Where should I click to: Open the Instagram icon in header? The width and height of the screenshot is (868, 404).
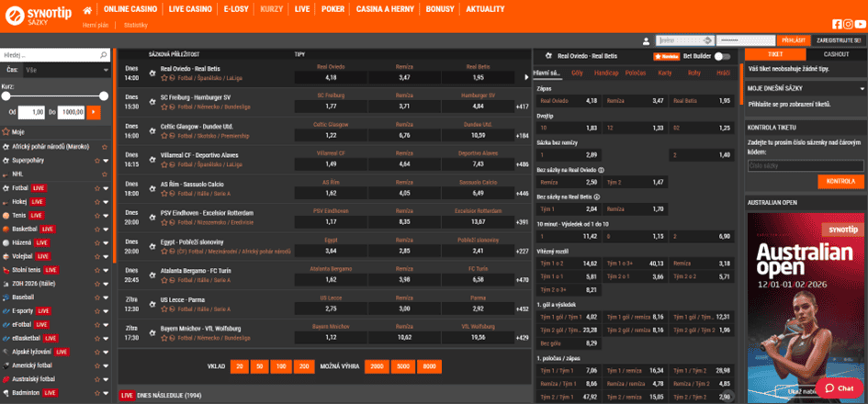click(848, 24)
